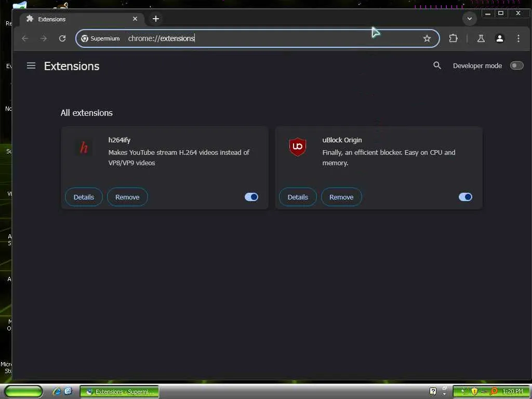Disable the uBlock Origin toggle

(465, 197)
